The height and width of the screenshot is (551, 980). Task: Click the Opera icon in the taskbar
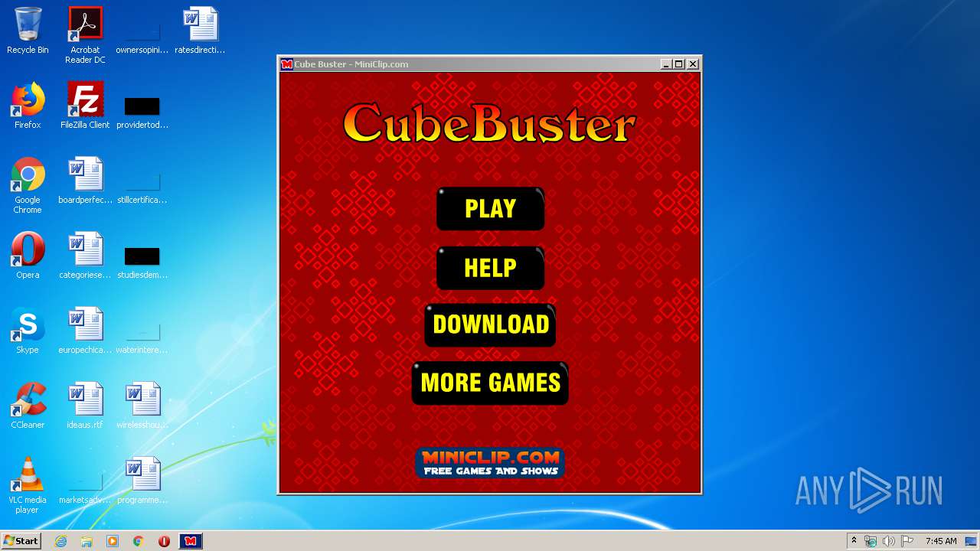[x=164, y=541]
